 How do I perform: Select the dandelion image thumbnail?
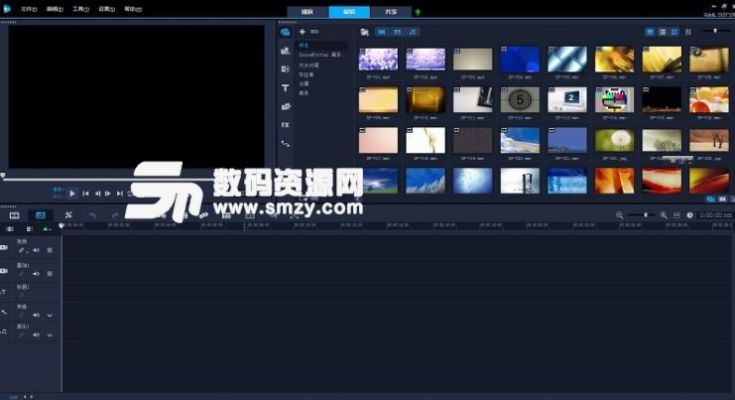pos(614,140)
